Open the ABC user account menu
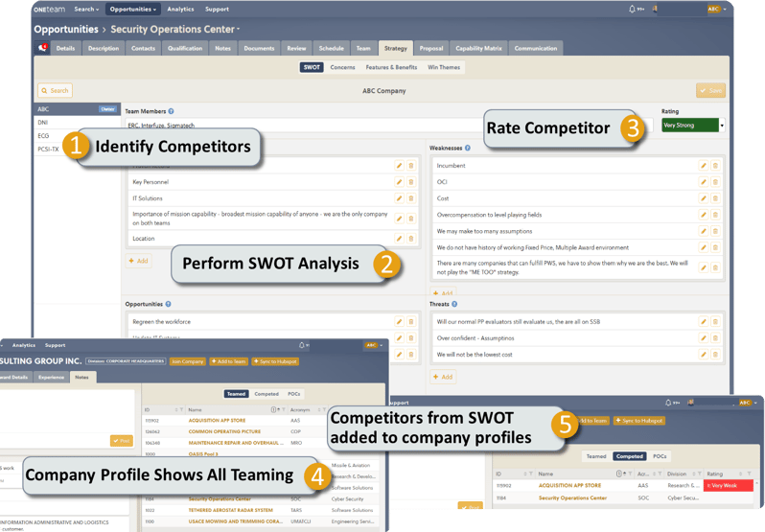 click(717, 9)
